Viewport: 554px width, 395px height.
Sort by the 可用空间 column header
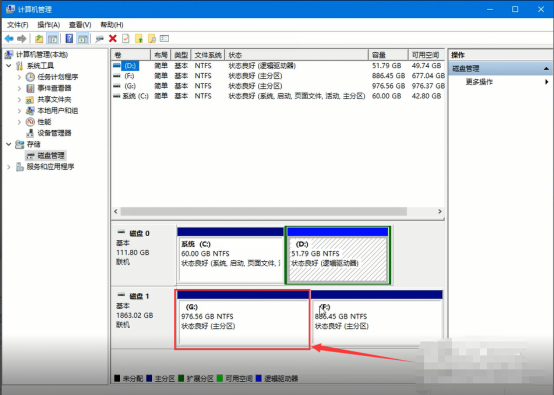(426, 55)
